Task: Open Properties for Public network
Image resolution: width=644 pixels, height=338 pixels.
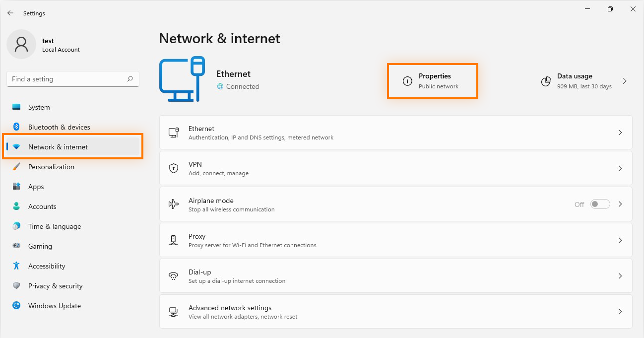Action: [435, 81]
